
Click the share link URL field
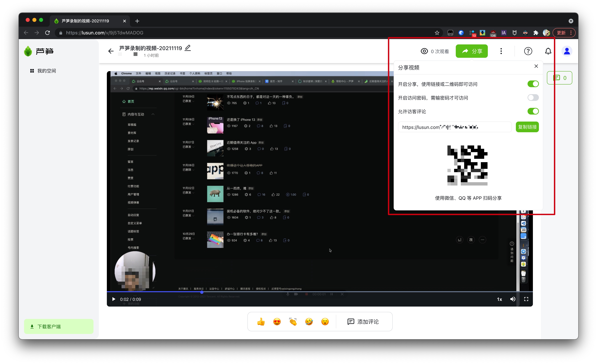(455, 127)
